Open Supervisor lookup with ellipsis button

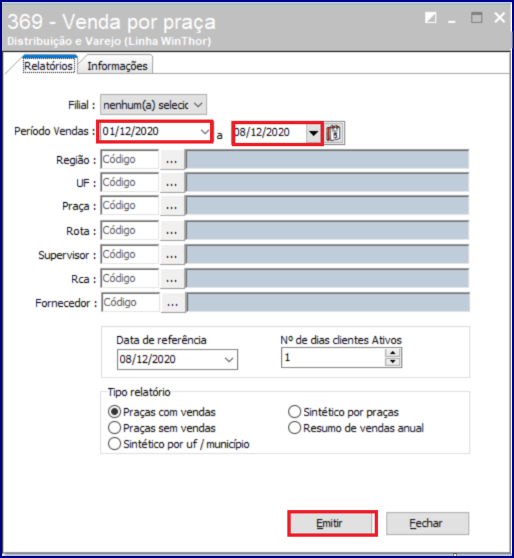click(172, 254)
